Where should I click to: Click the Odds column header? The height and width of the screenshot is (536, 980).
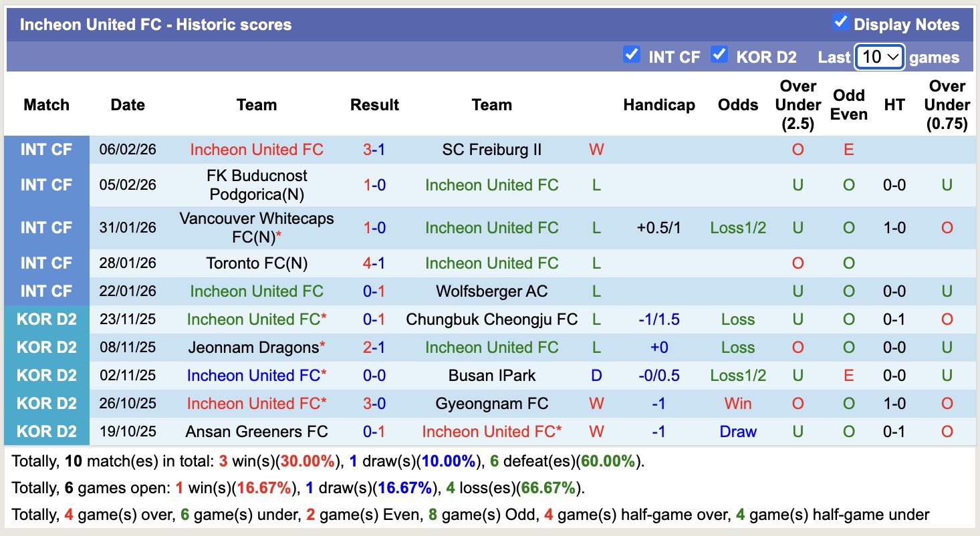point(737,105)
